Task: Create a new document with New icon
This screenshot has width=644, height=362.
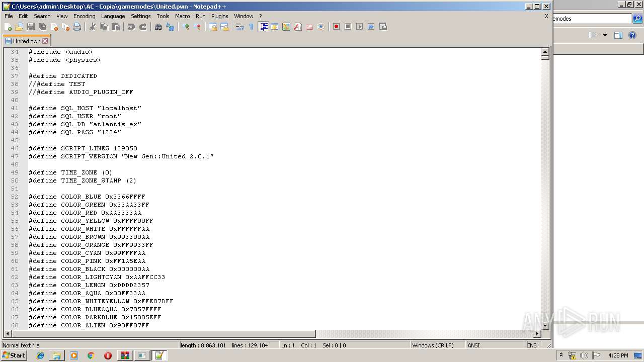Action: (8, 27)
